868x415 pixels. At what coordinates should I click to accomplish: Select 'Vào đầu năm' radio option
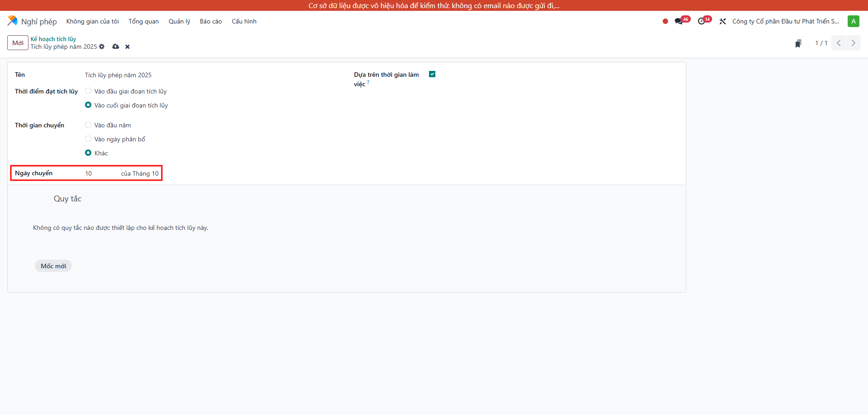click(88, 125)
